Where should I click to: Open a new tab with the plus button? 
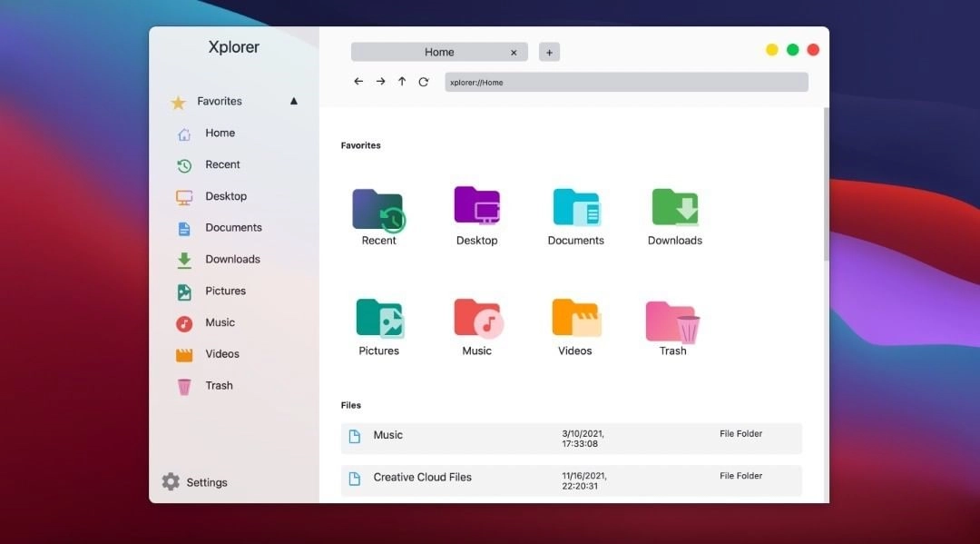point(549,52)
